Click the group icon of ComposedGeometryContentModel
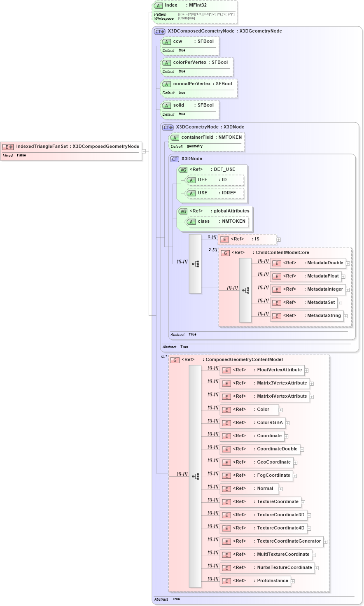364x606 pixels. [175, 360]
